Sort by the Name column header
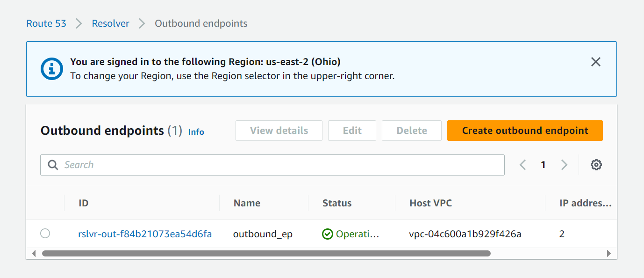 (247, 203)
